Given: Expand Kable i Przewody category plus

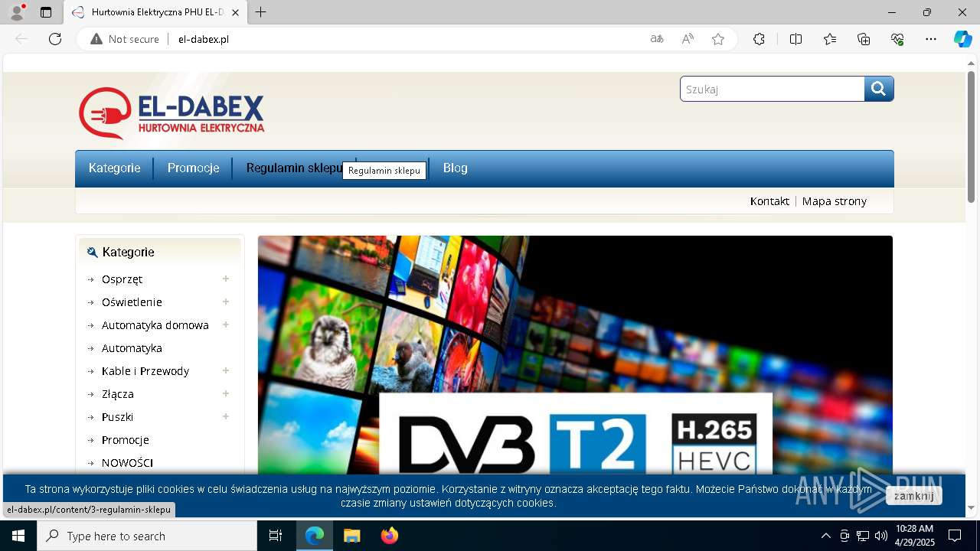Looking at the screenshot, I should point(226,370).
